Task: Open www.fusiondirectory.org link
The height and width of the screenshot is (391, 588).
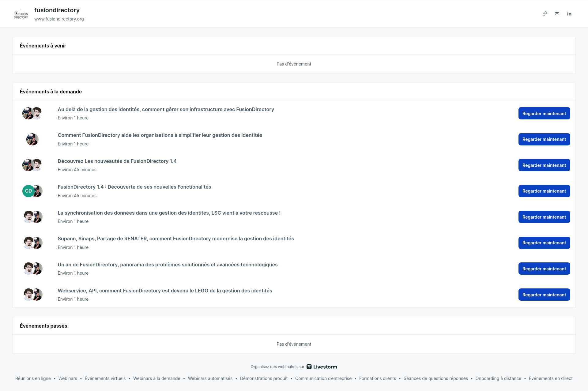Action: [x=59, y=19]
